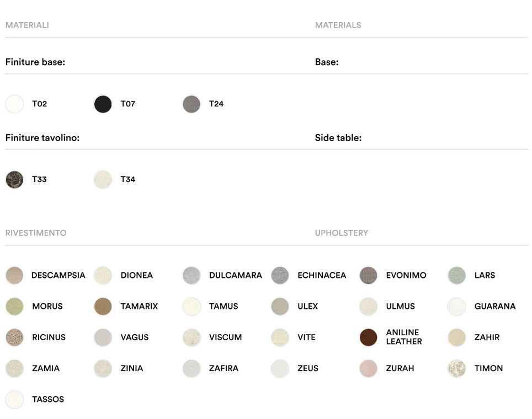Screen dimensions: 532x419
Task: Pick the grey T24 base finish
Action: click(x=191, y=104)
